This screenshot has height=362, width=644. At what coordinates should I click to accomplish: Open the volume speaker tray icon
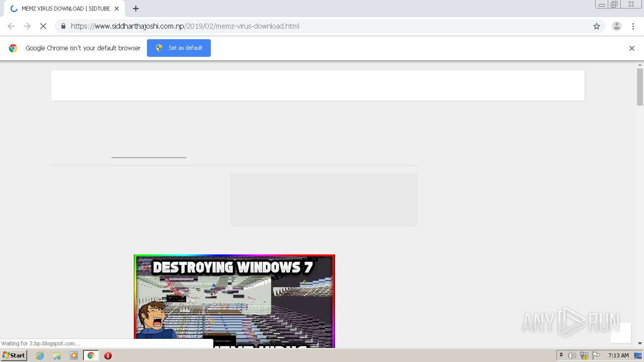point(572,355)
